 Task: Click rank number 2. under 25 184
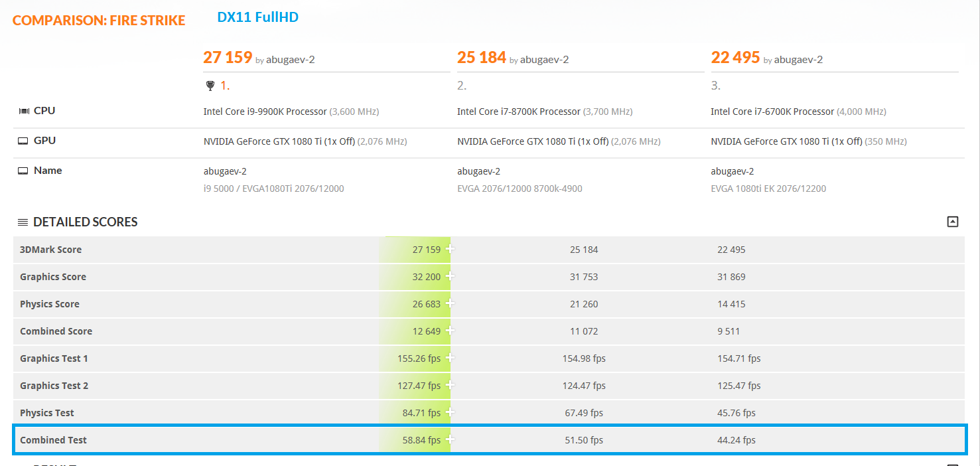click(x=462, y=86)
